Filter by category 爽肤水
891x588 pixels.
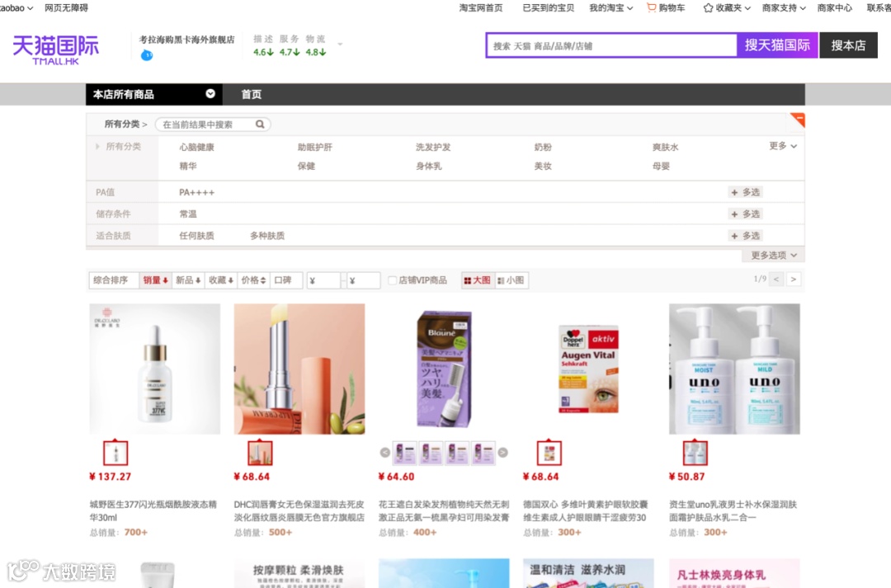(666, 147)
